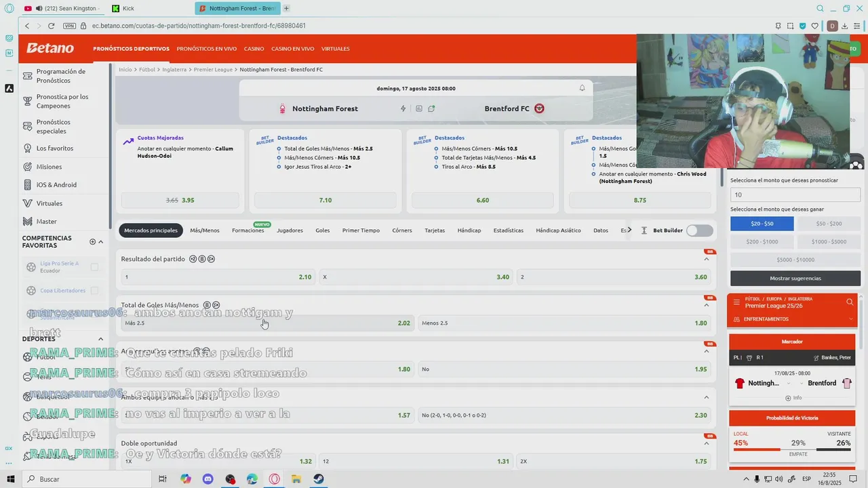Viewport: 868px width, 488px height.
Task: Click the Windows taskbar search box
Action: [87, 479]
